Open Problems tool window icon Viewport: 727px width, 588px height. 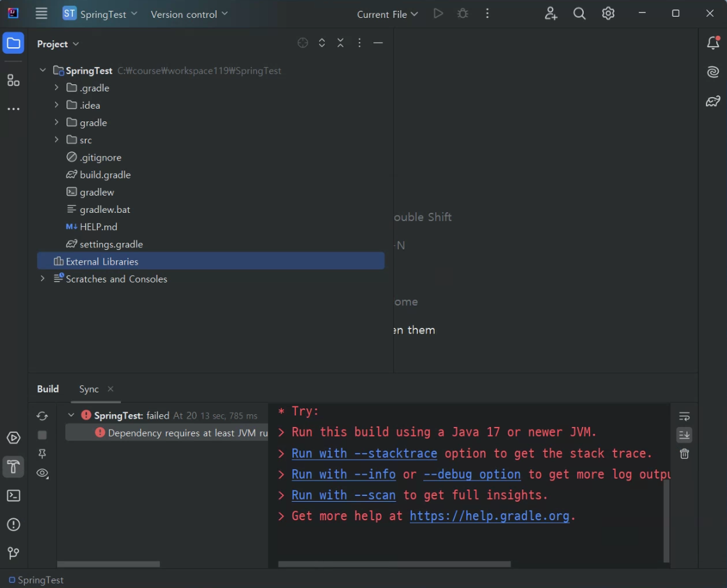13,525
